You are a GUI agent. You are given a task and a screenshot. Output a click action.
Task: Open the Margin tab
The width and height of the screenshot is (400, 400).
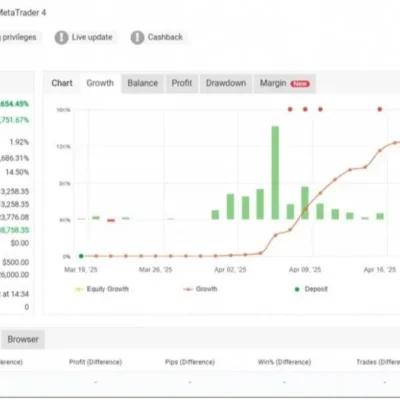click(285, 83)
